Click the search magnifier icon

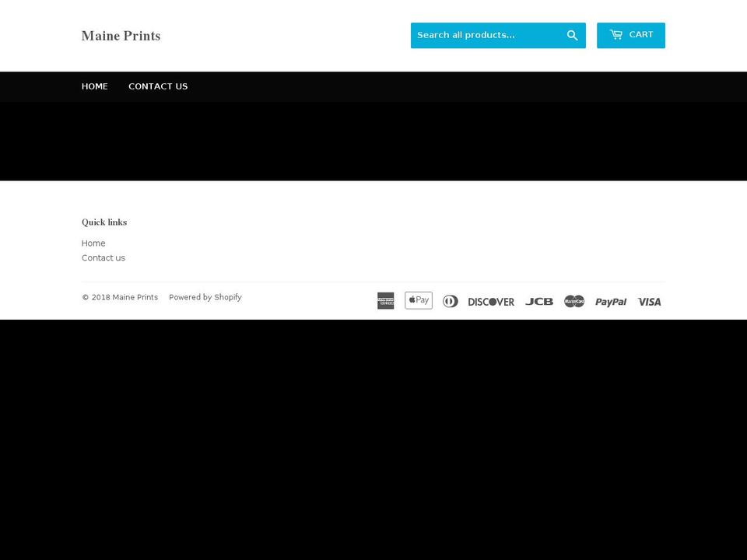point(572,35)
